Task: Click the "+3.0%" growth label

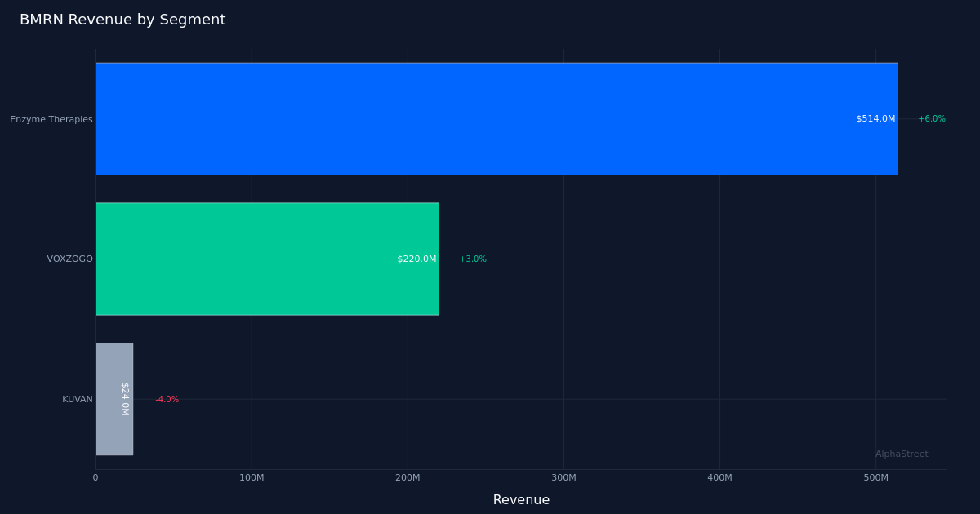Action: [473, 259]
